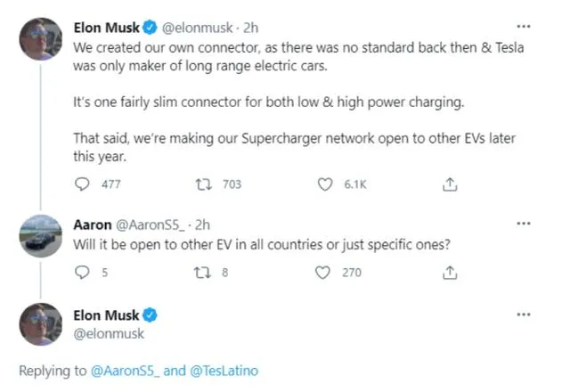Share Aaron's tweet

coord(451,273)
